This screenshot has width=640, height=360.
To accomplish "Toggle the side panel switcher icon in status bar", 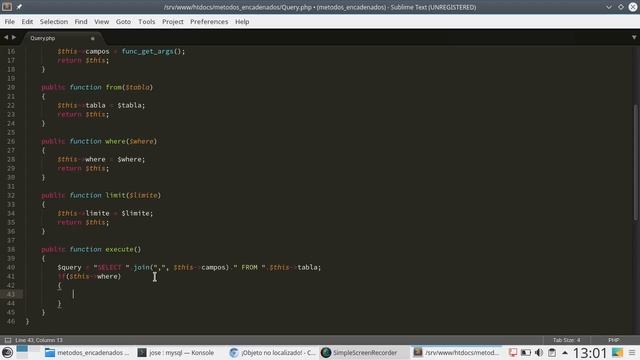I will (x=8, y=340).
